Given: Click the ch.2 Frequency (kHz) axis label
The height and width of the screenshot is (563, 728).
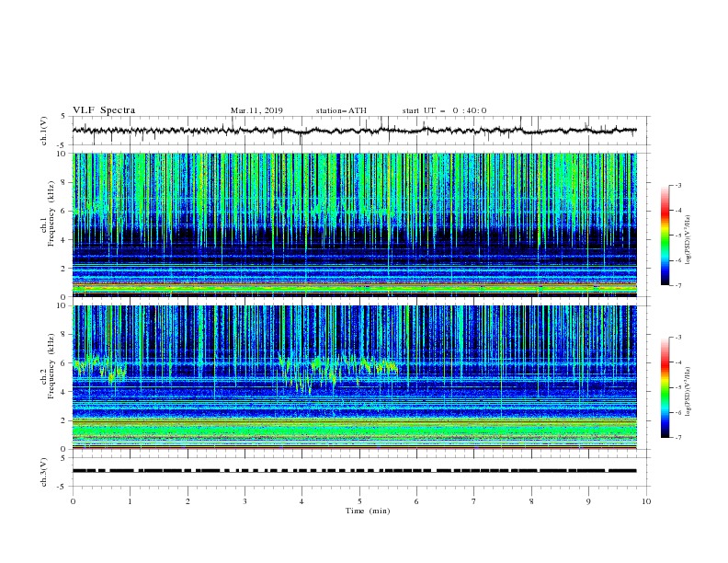Looking at the screenshot, I should (47, 365).
